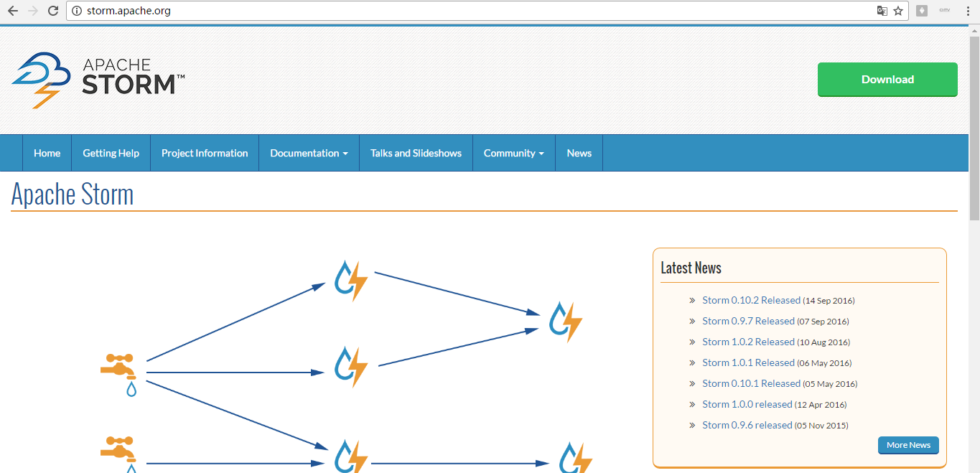Click the browser forward arrow
The width and height of the screenshot is (980, 473).
pos(32,11)
